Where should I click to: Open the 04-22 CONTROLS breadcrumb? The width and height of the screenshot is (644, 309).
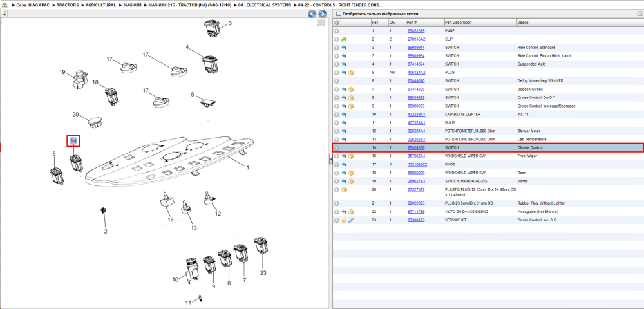coord(340,5)
